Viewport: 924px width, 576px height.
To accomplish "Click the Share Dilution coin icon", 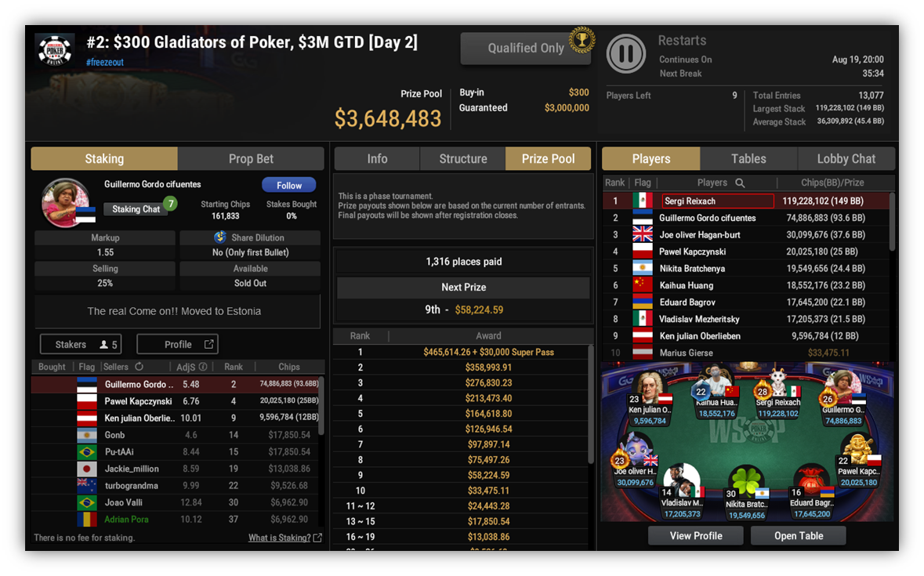I will (220, 237).
